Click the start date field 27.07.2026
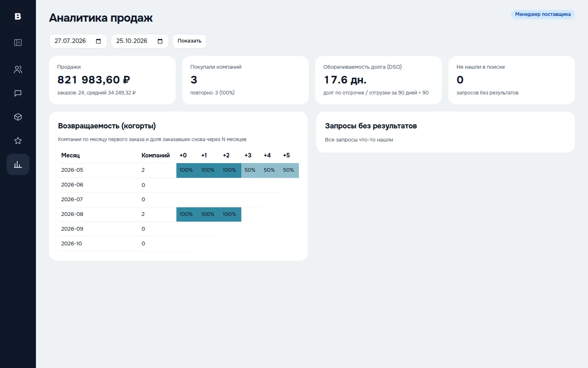This screenshot has height=368, width=588. point(78,41)
